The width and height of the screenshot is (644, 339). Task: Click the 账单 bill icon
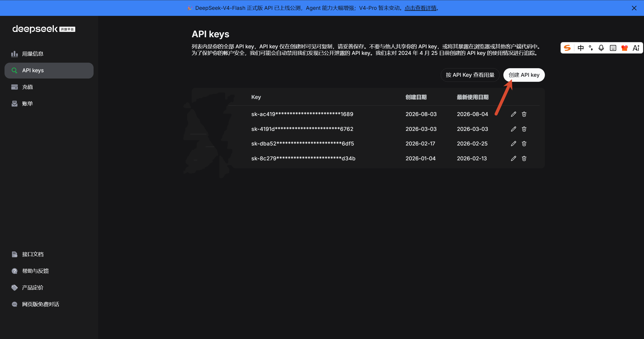15,104
